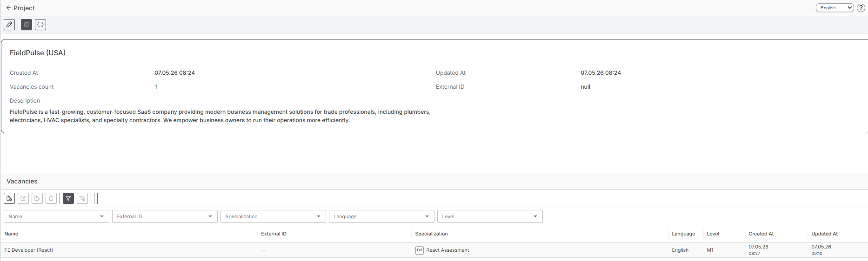This screenshot has height=261, width=868.
Task: Switch to the table layout view icon
Action: (x=27, y=25)
